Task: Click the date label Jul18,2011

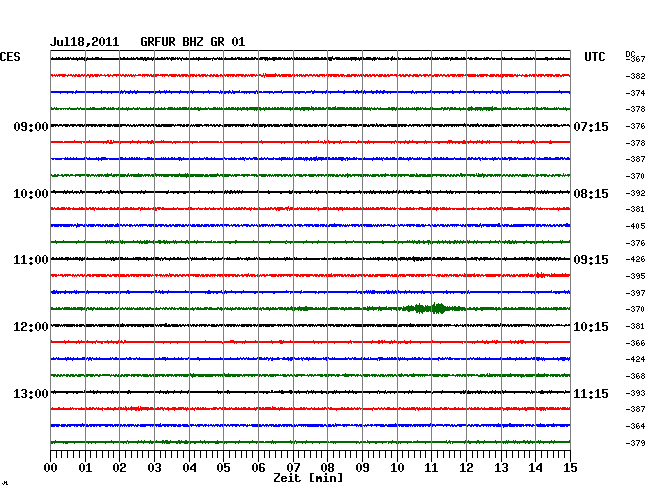Action: click(85, 42)
